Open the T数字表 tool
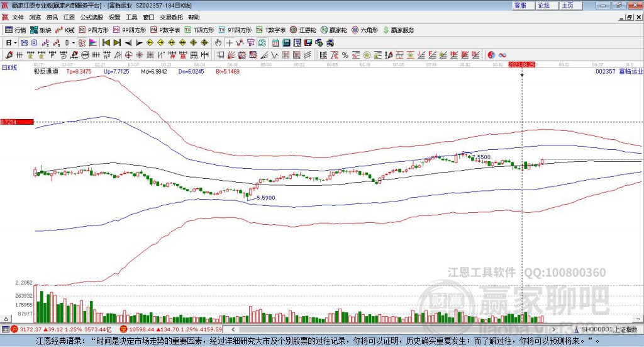The image size is (644, 347). [x=270, y=30]
